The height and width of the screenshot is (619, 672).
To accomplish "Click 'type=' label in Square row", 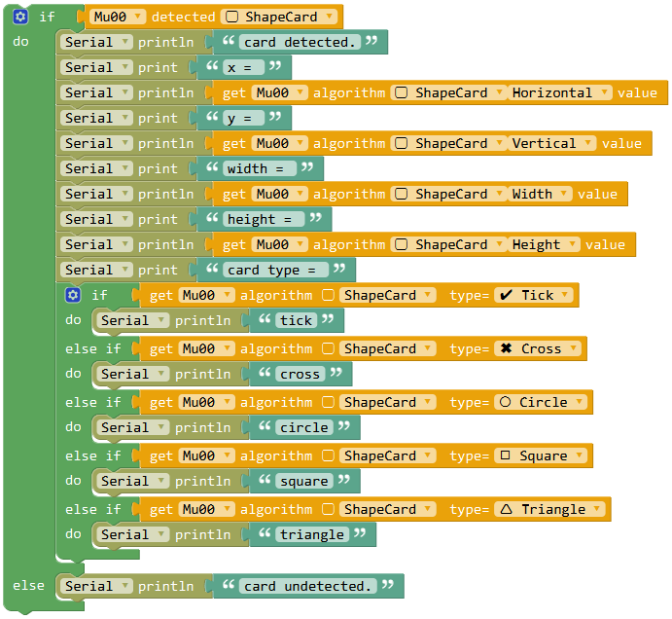I will click(470, 455).
